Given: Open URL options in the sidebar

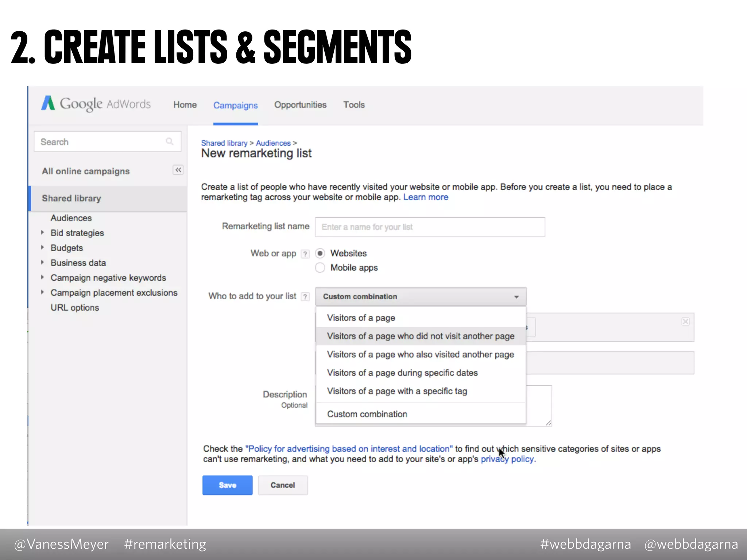Looking at the screenshot, I should (75, 308).
